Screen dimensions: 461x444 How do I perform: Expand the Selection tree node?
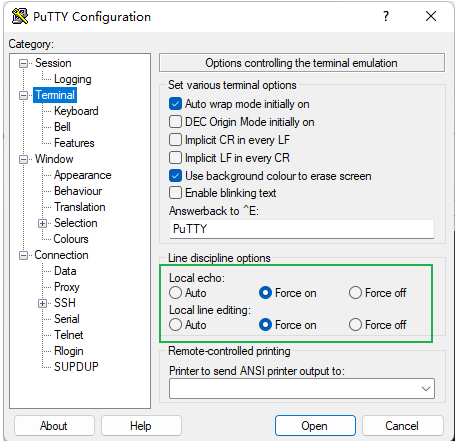[42, 223]
